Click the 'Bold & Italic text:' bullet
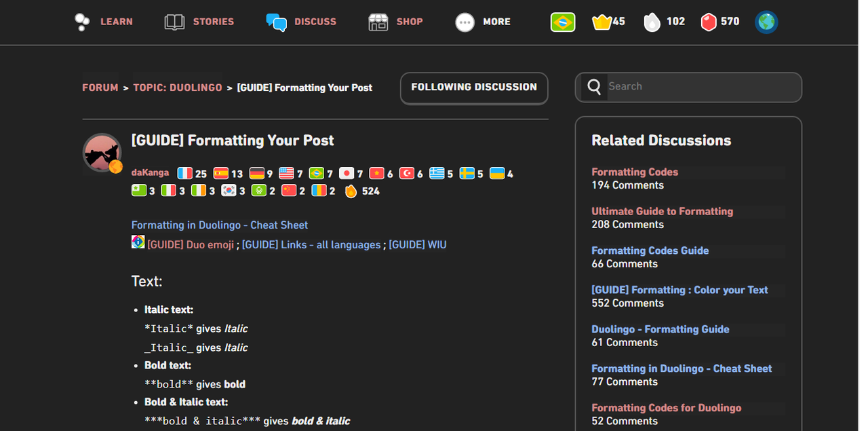Screen dimensions: 868x431 pos(186,402)
